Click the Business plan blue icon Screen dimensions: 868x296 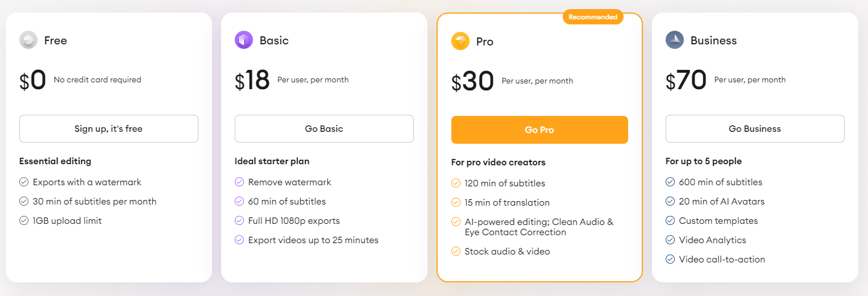point(675,40)
